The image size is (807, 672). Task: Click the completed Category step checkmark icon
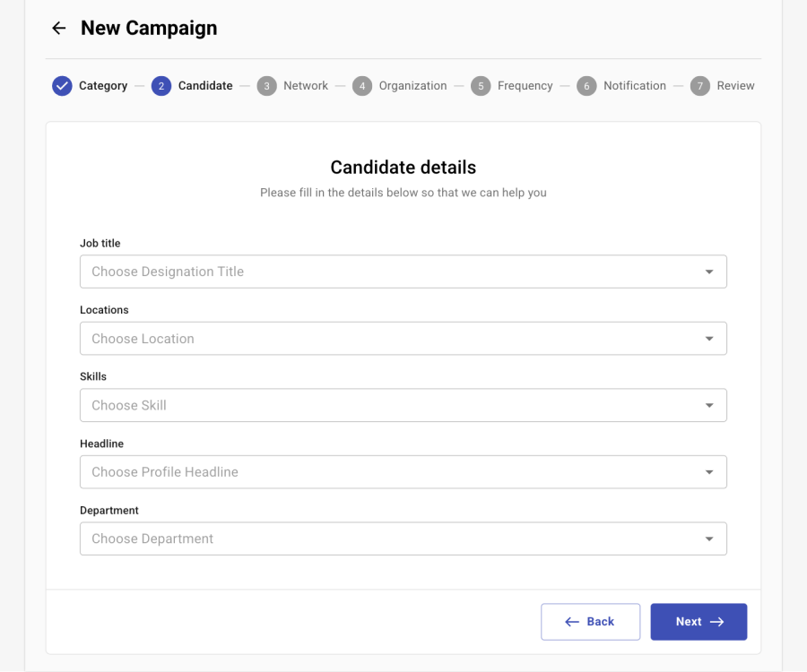pyautogui.click(x=62, y=86)
